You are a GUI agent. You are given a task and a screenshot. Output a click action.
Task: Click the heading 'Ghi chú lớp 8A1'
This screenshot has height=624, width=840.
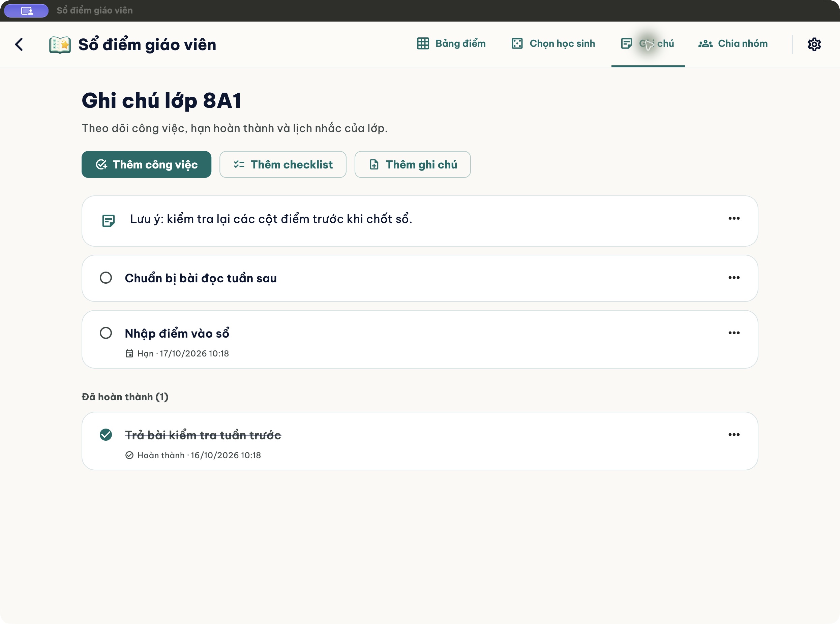(161, 100)
